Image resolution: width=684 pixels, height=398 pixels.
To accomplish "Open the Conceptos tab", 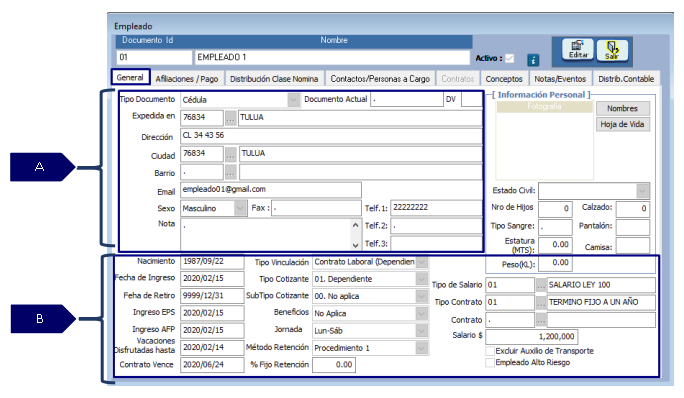I will tap(504, 79).
